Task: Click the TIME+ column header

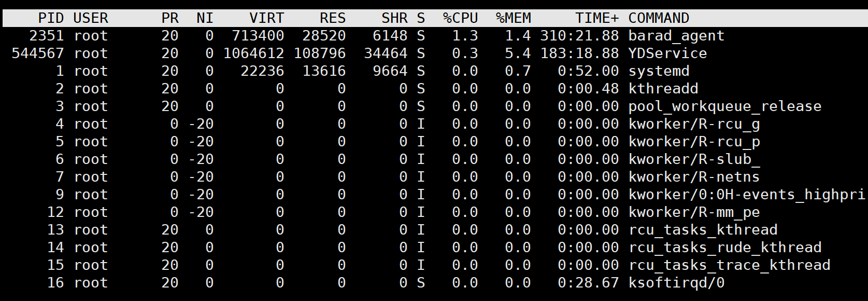Action: [597, 18]
